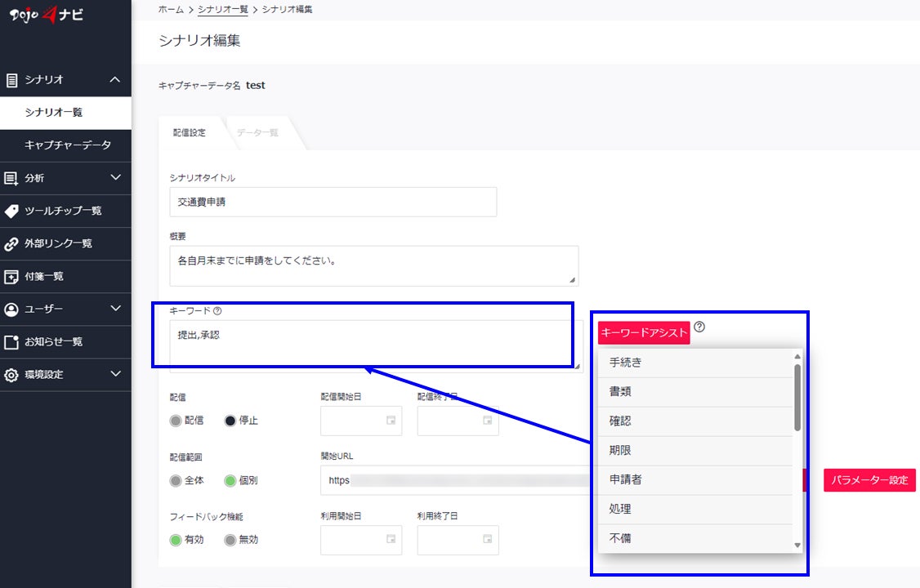
Task: Click the パラメーター設定 button
Action: [869, 480]
